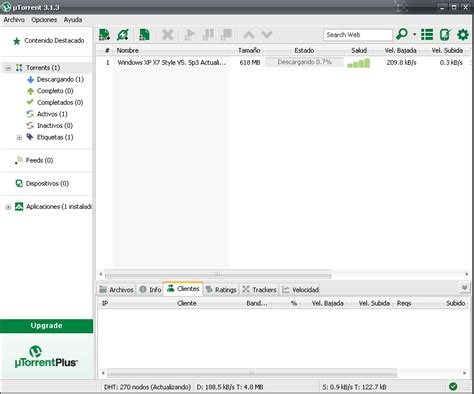Click the green Upgrade button

[46, 326]
